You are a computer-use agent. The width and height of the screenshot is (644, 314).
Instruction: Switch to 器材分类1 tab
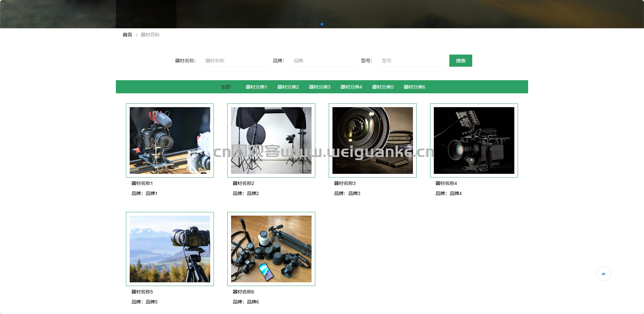(256, 87)
